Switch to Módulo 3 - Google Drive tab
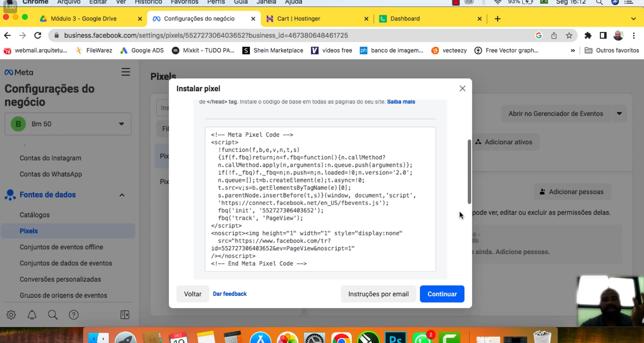The height and width of the screenshot is (343, 644). 84,19
